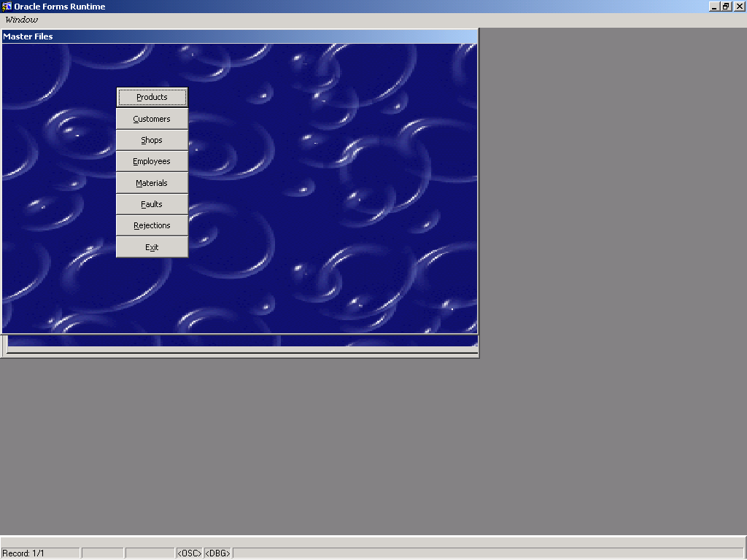The width and height of the screenshot is (747, 560).
Task: Minimize the Oracle Forms Runtime window
Action: [x=714, y=7]
